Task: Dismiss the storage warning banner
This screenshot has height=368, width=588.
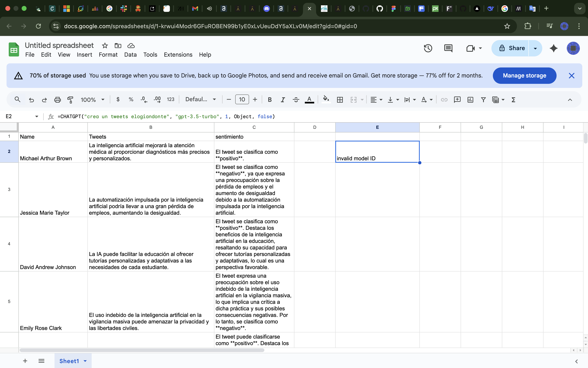Action: point(571,75)
